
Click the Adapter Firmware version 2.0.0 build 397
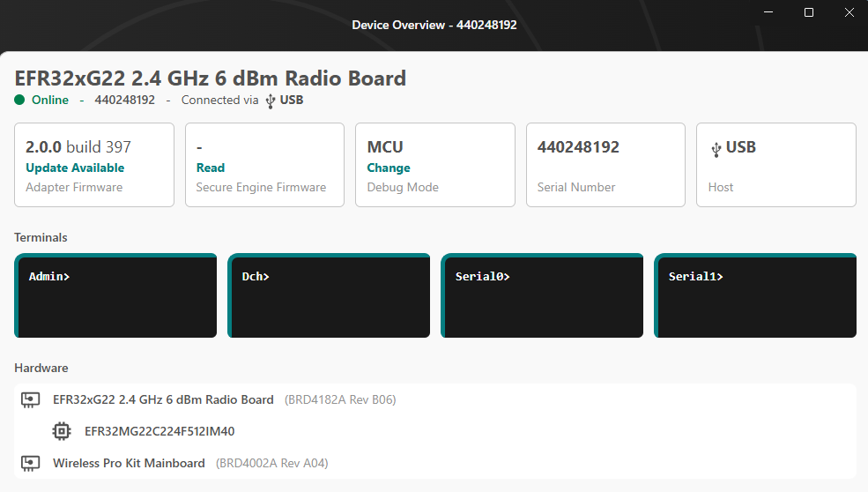[x=78, y=147]
